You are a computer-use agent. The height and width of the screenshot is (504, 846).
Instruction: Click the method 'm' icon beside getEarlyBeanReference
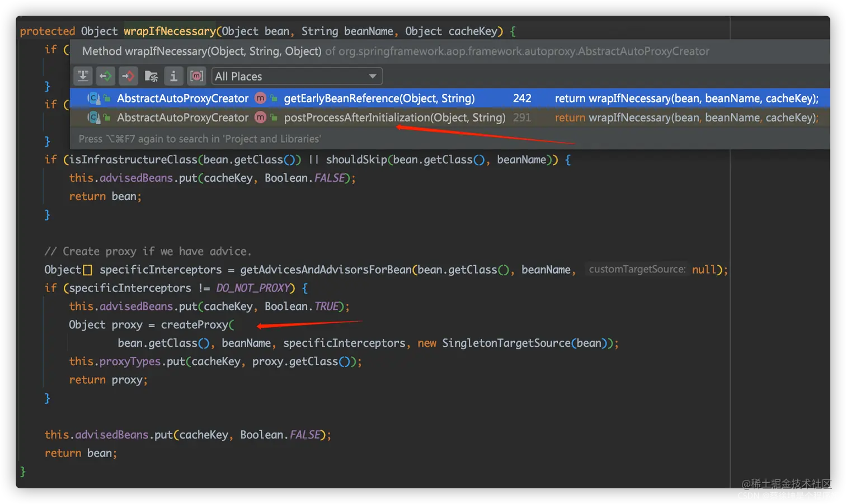260,98
